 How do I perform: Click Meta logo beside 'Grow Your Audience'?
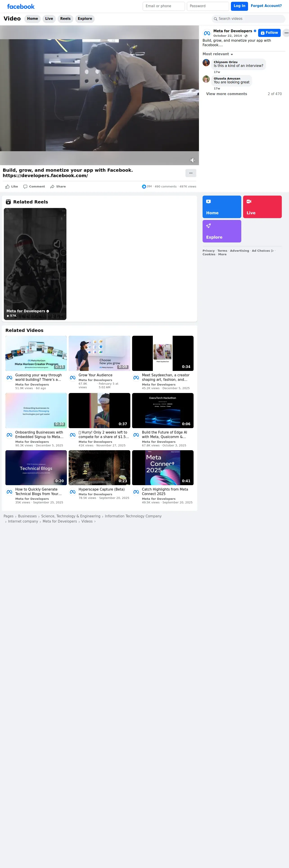73,378
